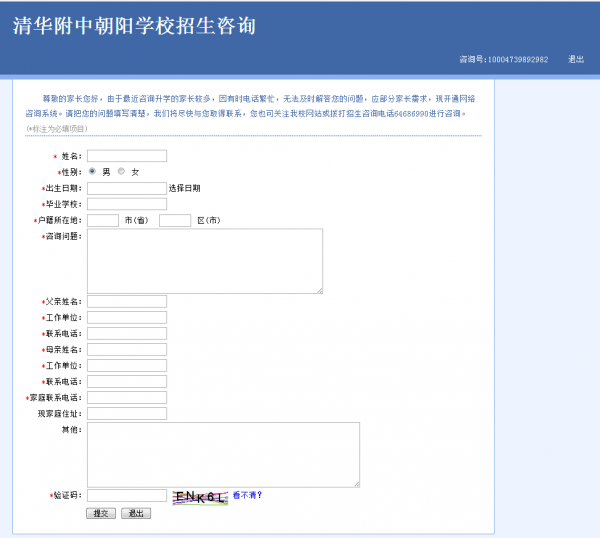This screenshot has height=538, width=600.
Task: Click inside the 其他 remarks text area
Action: pos(223,454)
